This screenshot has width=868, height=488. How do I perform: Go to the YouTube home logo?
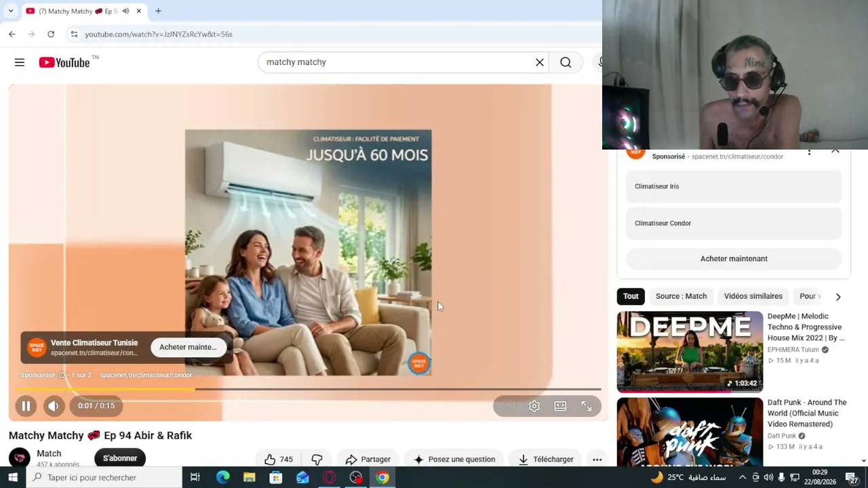click(64, 62)
